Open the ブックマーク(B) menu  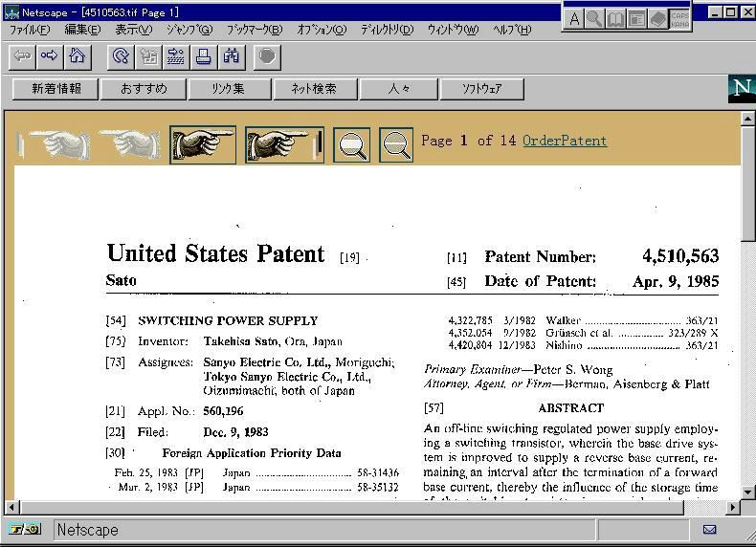pos(255,30)
